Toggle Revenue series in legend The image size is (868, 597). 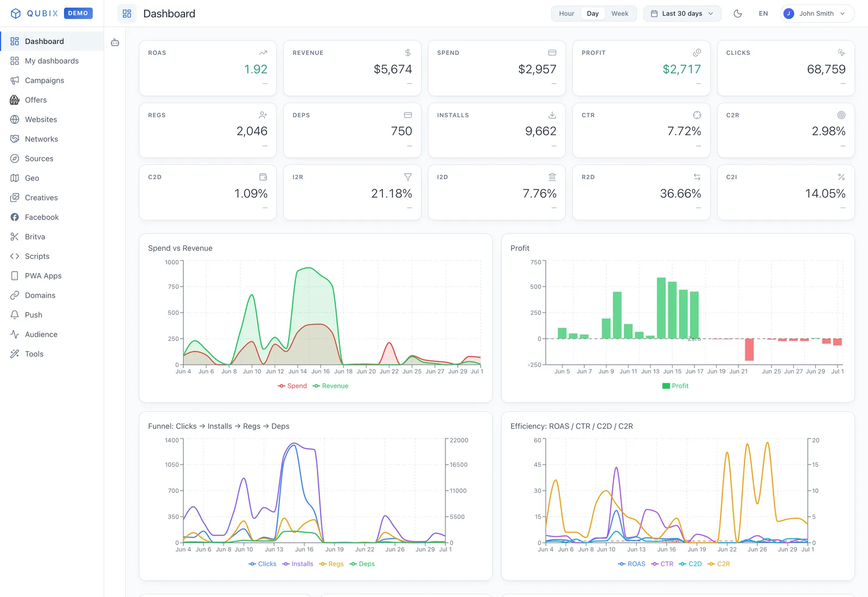330,386
